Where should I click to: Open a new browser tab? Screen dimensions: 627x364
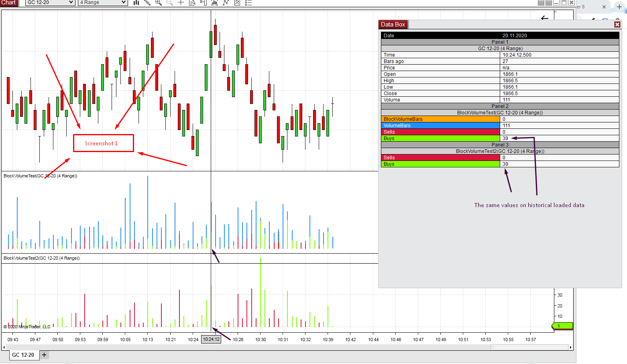619,7
